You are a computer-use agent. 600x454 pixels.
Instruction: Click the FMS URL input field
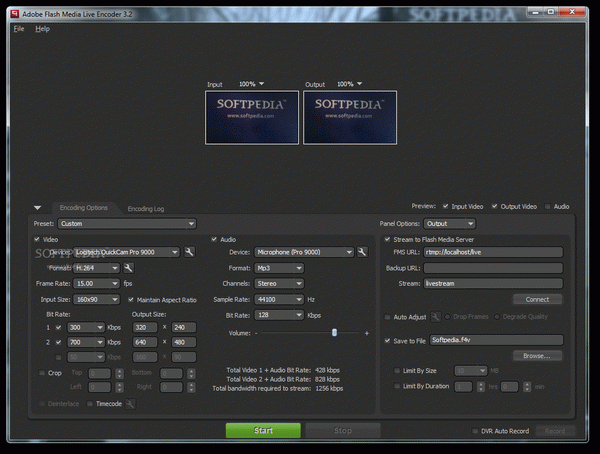point(493,252)
